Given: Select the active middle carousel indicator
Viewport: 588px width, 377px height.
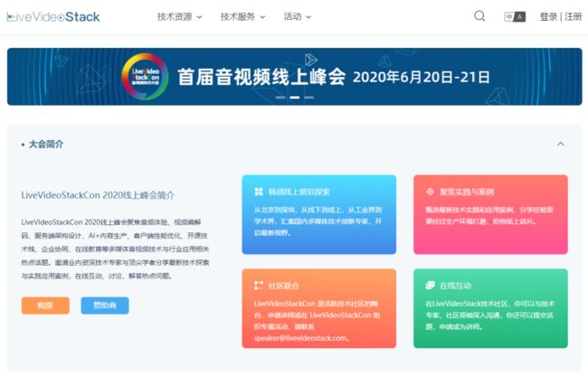Looking at the screenshot, I should click(295, 98).
